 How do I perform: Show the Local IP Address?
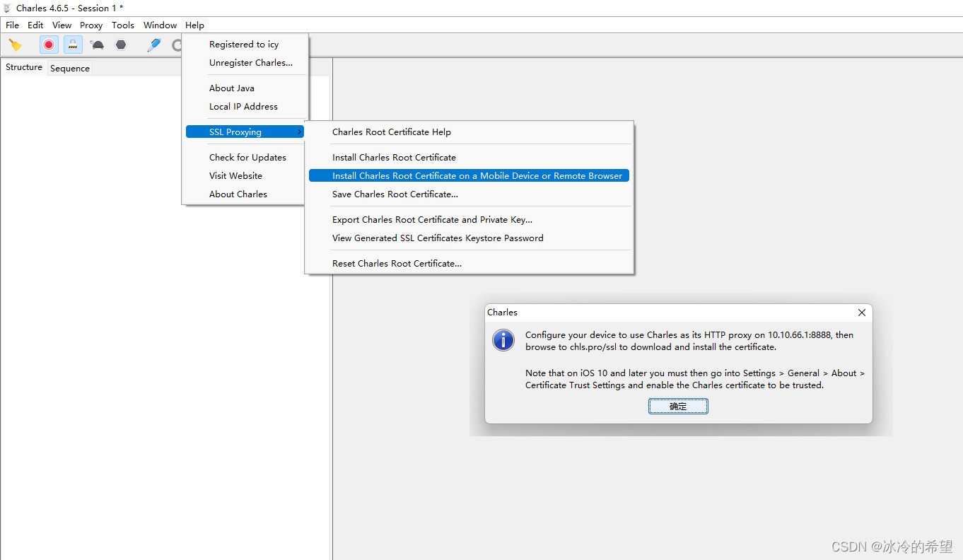click(245, 106)
